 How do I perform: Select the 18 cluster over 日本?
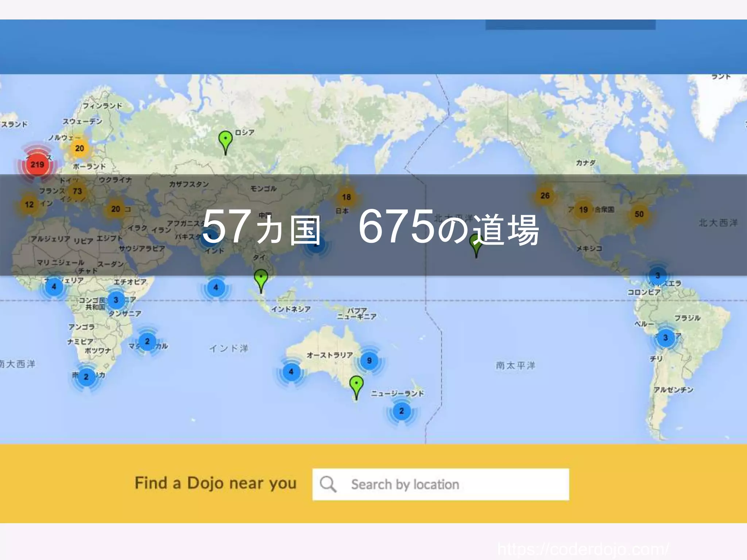[x=346, y=197]
